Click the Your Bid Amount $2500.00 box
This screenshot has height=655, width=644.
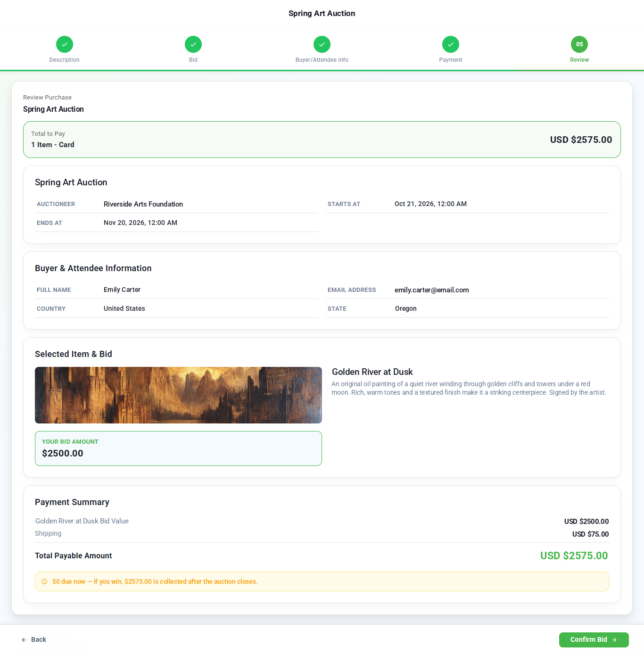tap(178, 448)
